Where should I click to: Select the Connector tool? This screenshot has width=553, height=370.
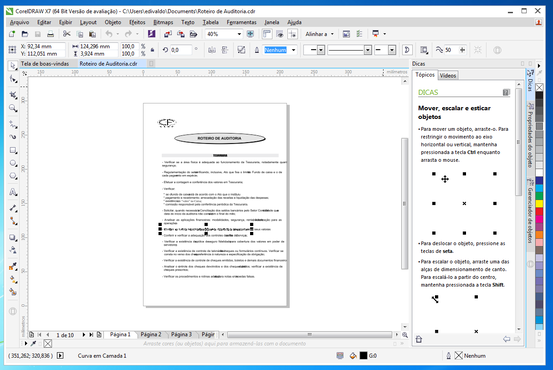click(13, 221)
